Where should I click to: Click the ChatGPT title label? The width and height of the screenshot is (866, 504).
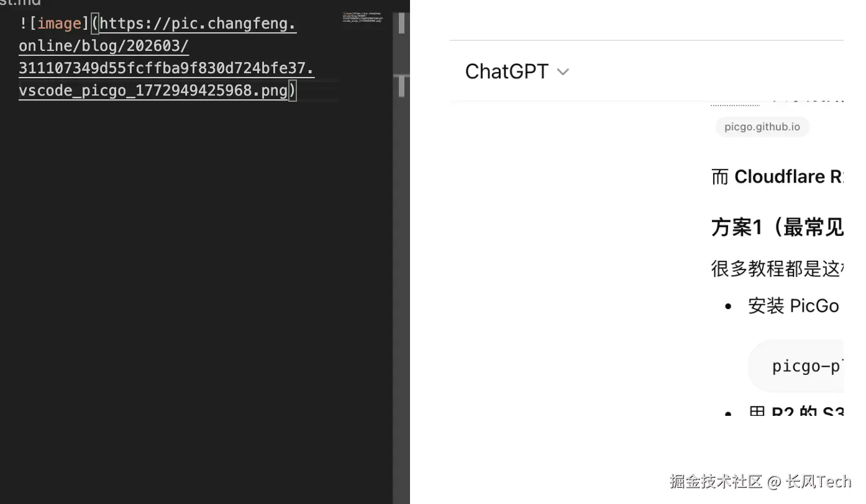coord(506,72)
